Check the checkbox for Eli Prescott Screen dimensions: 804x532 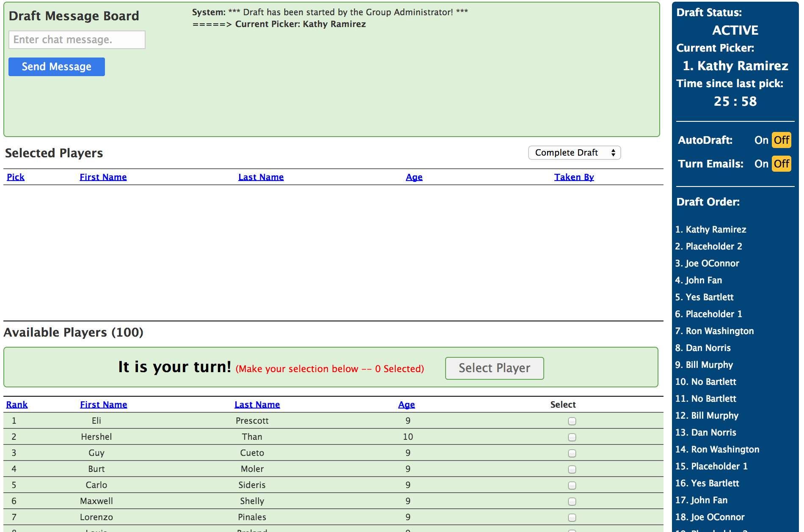[572, 421]
